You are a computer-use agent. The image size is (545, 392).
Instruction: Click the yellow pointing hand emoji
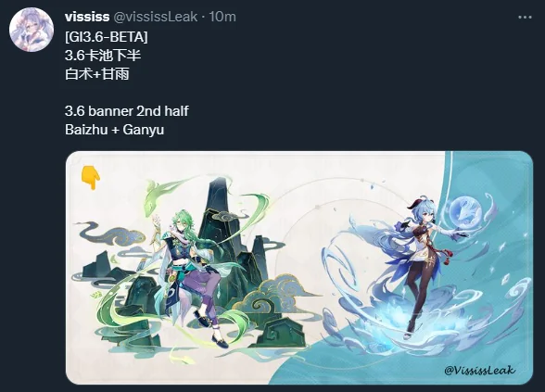[x=91, y=178]
